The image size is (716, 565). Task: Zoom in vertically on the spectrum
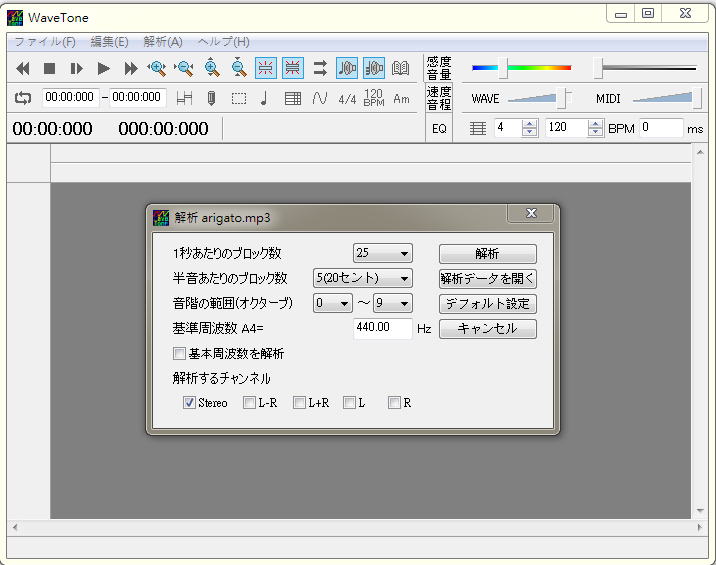(x=211, y=69)
